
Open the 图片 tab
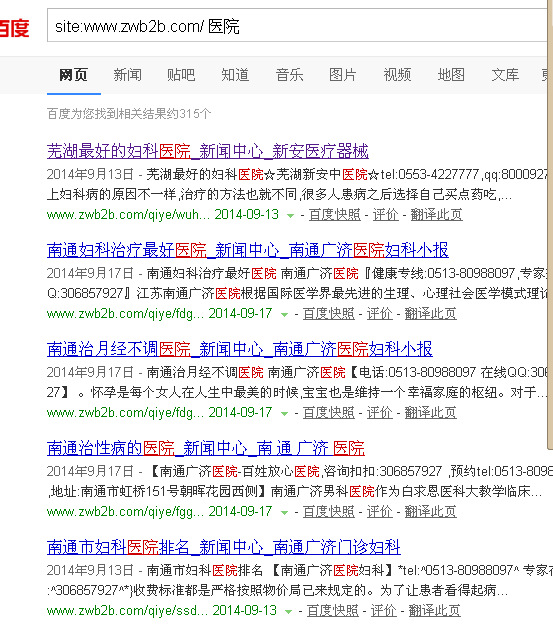click(343, 75)
